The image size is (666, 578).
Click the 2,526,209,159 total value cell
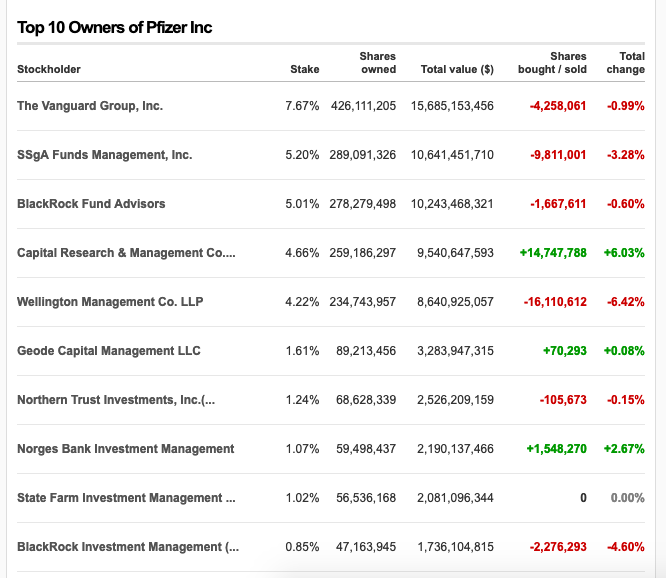pos(455,400)
